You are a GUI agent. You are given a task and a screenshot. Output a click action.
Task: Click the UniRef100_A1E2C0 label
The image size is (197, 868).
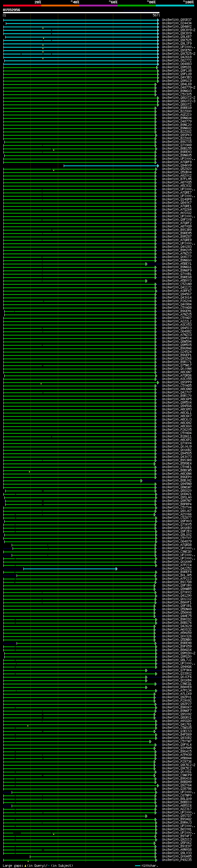coord(177,115)
